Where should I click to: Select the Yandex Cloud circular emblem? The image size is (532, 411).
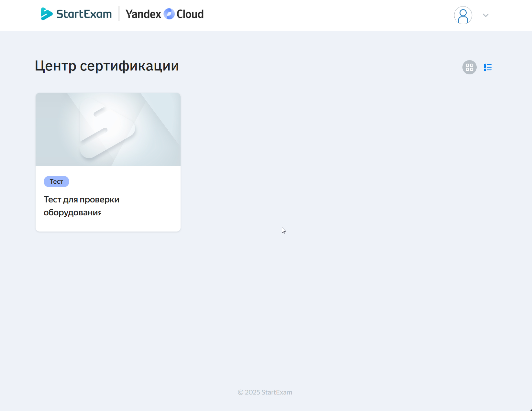tap(169, 14)
